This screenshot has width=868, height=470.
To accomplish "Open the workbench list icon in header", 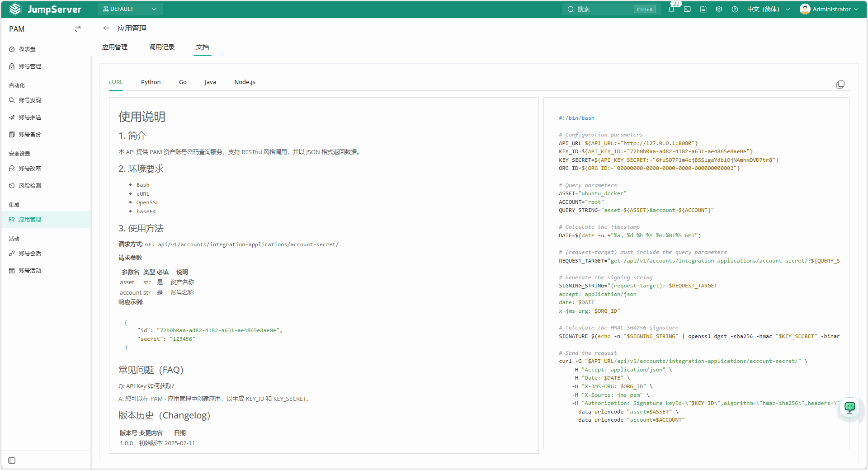I will click(x=703, y=9).
